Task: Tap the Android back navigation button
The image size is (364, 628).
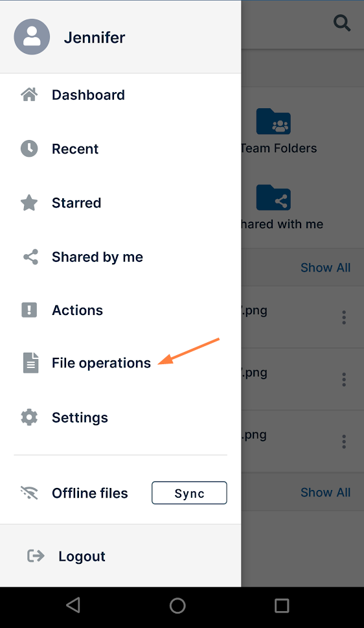Action: pyautogui.click(x=73, y=605)
